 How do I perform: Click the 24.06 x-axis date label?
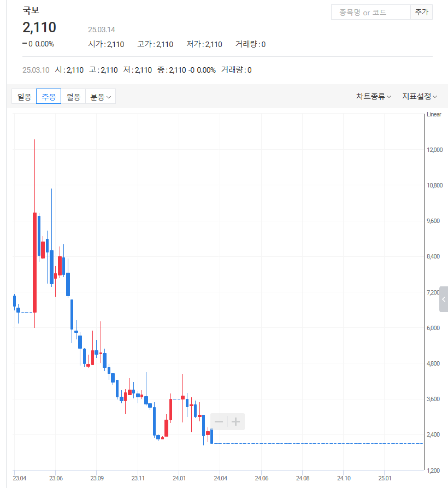point(261,478)
